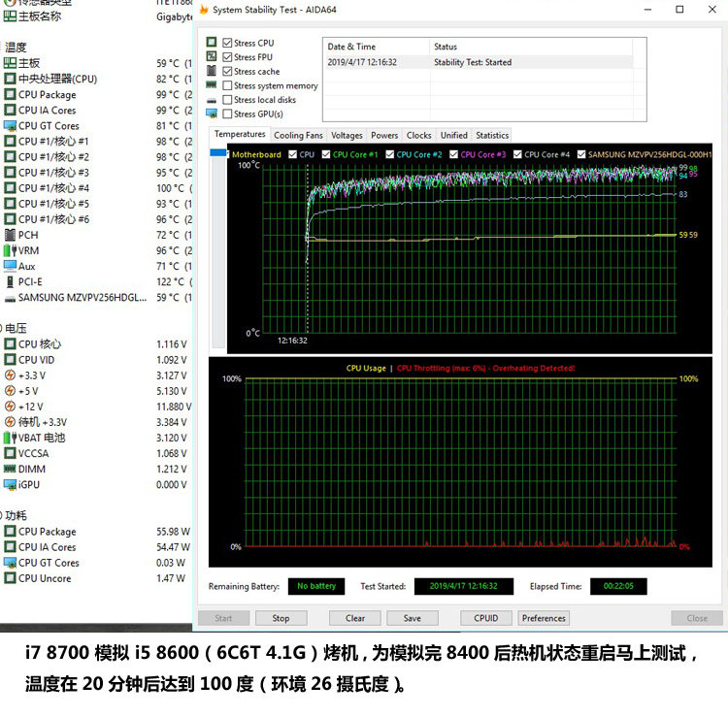
Task: Toggle the CPU Core #1 graph checkbox
Action: [x=326, y=154]
